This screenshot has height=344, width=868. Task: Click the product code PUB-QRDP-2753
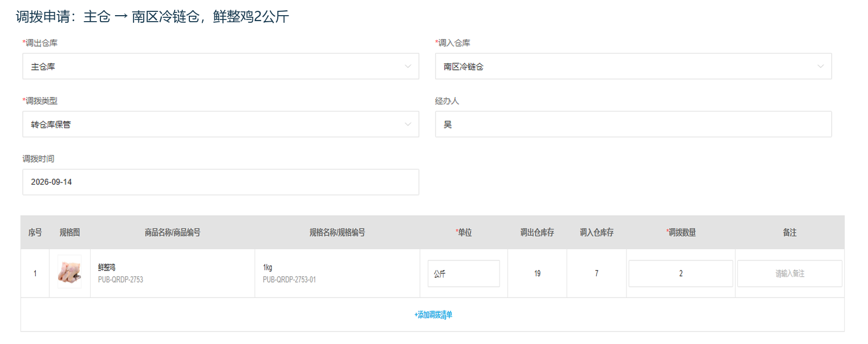(120, 280)
